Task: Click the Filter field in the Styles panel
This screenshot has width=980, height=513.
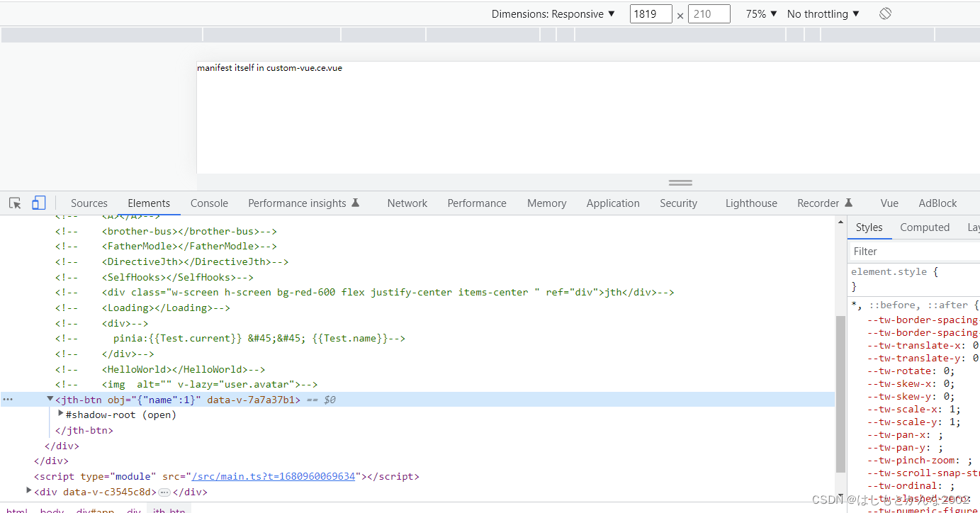Action: [907, 251]
